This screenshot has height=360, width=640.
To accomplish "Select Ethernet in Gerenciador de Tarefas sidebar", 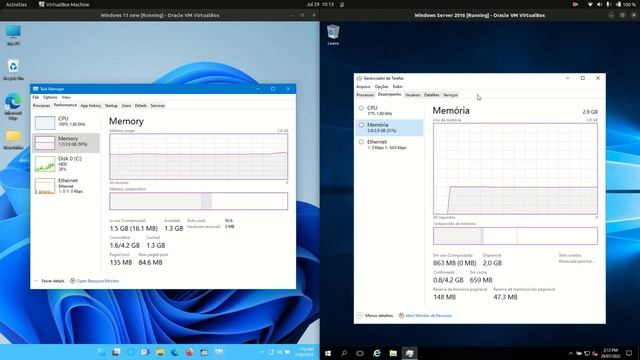I will 389,144.
